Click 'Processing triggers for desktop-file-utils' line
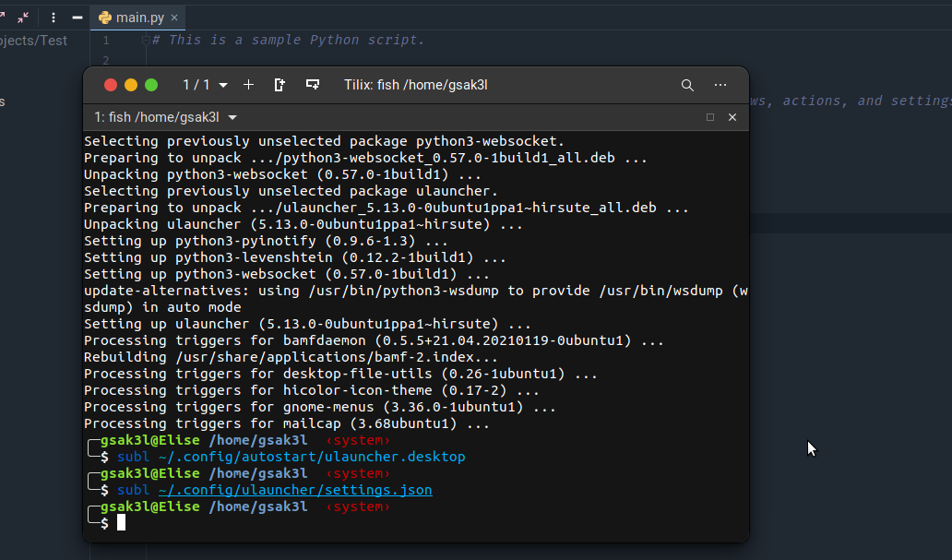This screenshot has width=952, height=560. 340,374
